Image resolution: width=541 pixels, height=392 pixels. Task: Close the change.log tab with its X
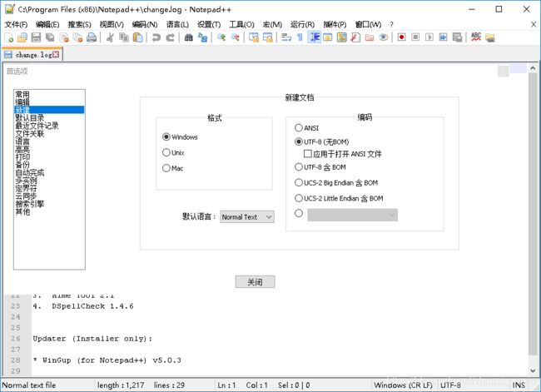click(56, 55)
